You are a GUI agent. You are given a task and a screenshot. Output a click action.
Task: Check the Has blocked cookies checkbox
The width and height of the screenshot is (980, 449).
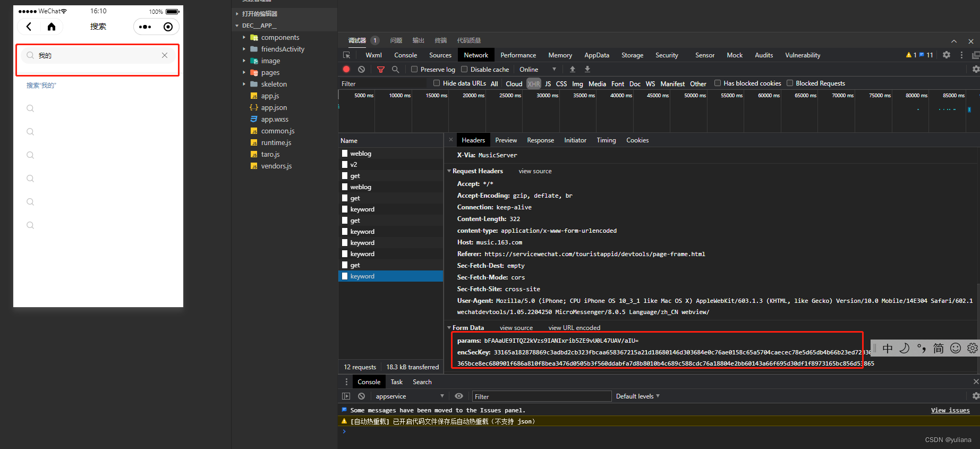coord(718,83)
